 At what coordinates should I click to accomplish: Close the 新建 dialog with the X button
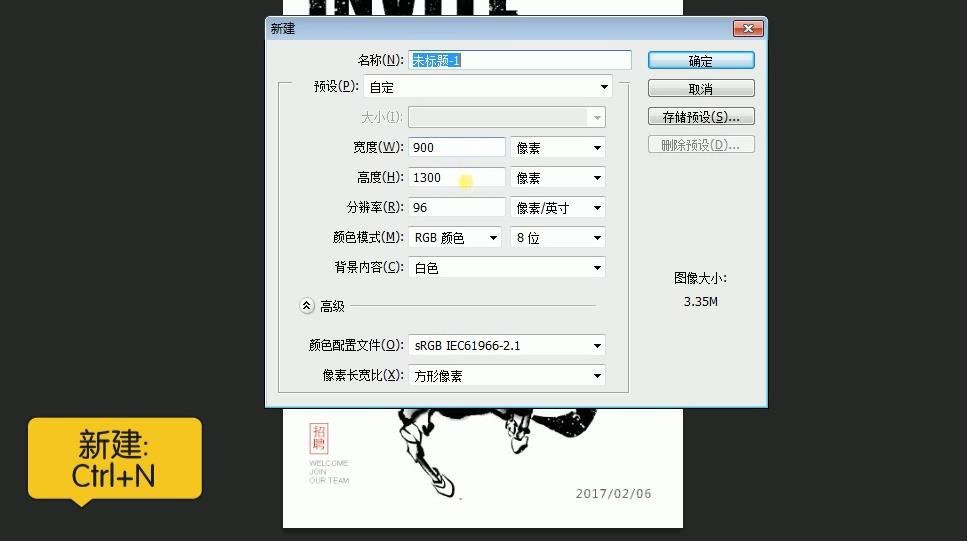(747, 29)
